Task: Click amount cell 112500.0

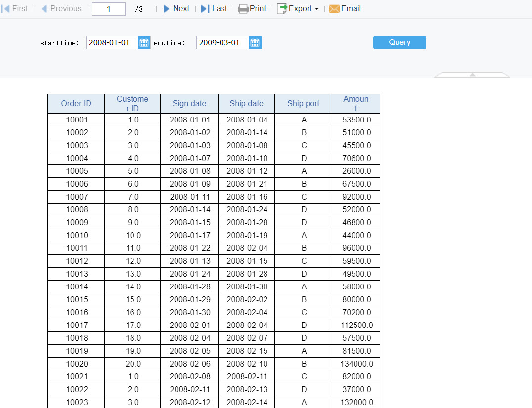Action: tap(356, 326)
